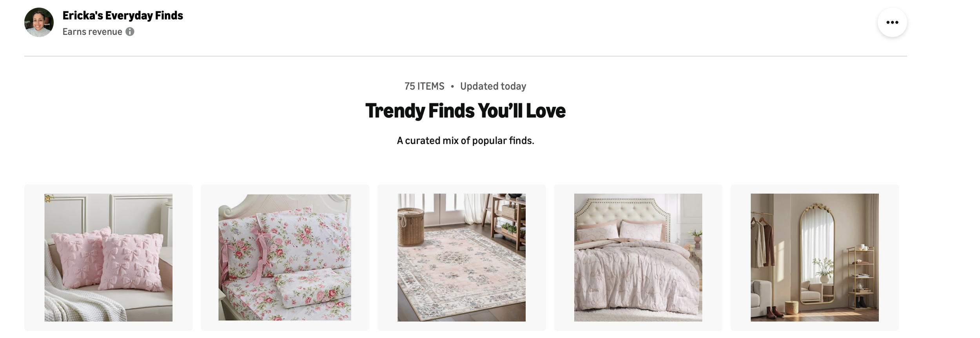View the pink vintage area rug product
The width and height of the screenshot is (980, 338).
[x=461, y=257]
